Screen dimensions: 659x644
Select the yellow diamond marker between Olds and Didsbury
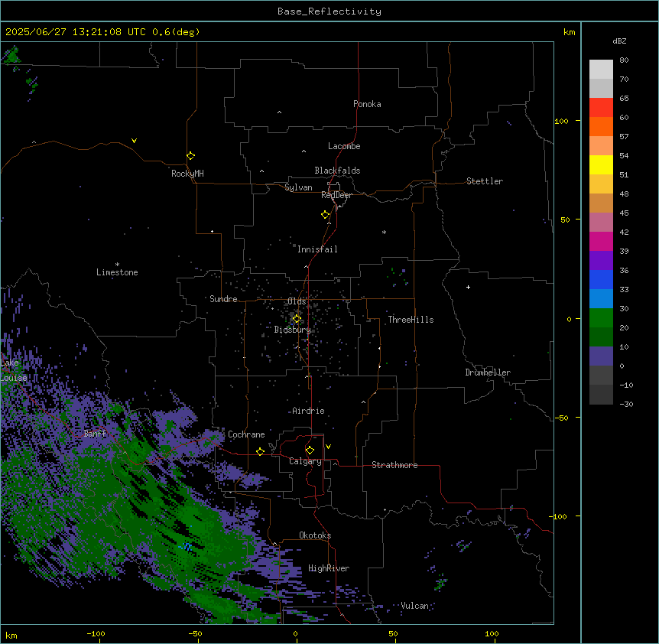point(297,319)
